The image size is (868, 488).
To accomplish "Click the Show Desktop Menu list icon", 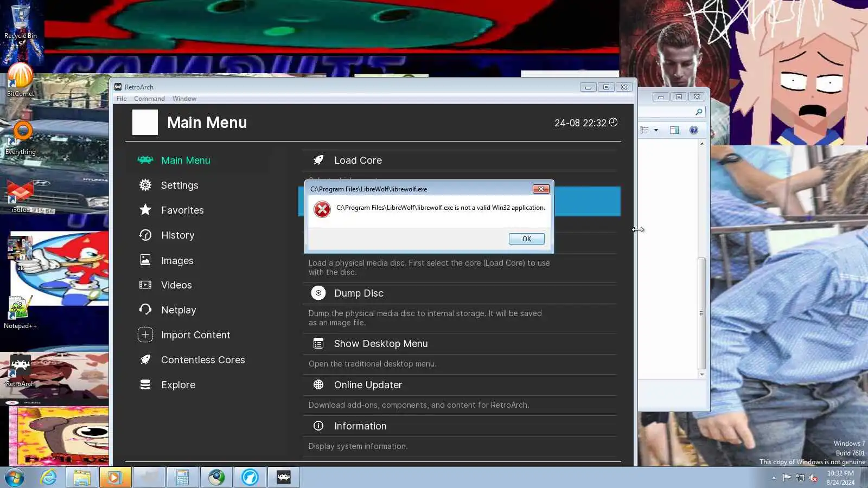I will pos(318,343).
